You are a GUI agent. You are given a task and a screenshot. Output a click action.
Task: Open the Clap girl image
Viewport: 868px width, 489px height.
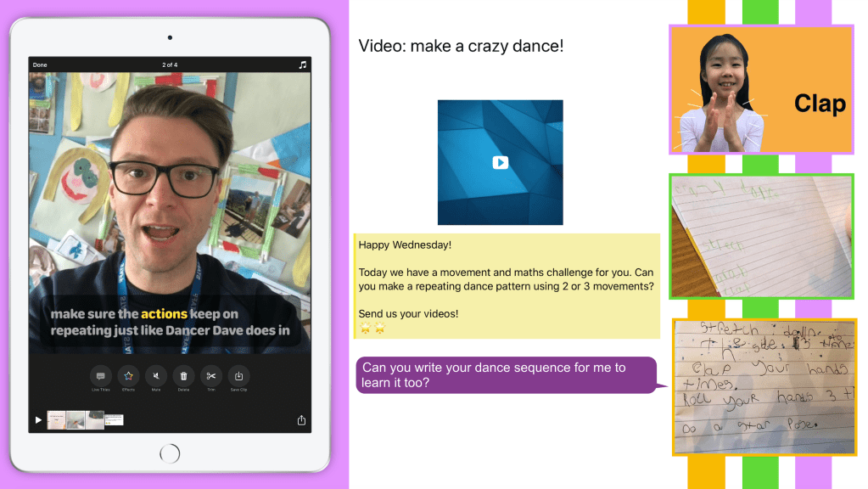click(x=761, y=90)
